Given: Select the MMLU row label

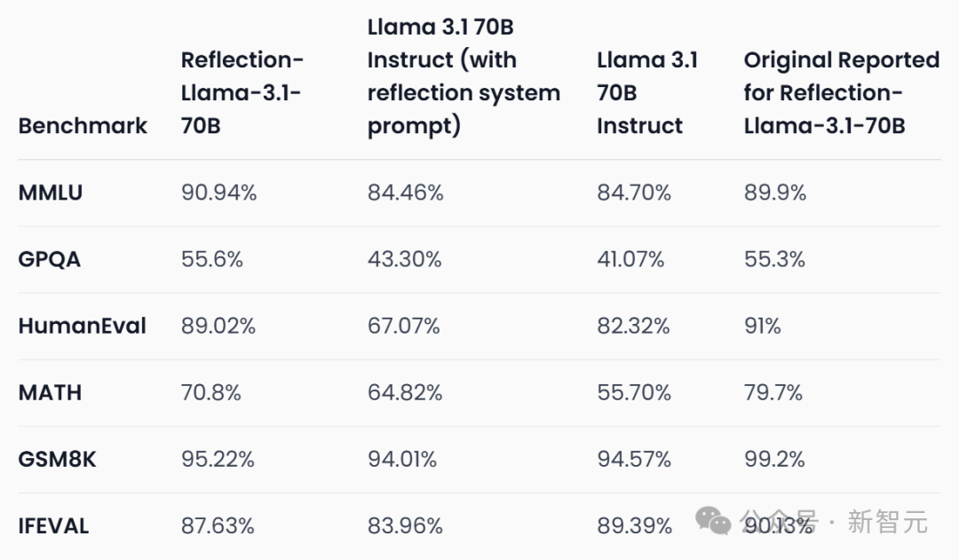Looking at the screenshot, I should (x=50, y=193).
